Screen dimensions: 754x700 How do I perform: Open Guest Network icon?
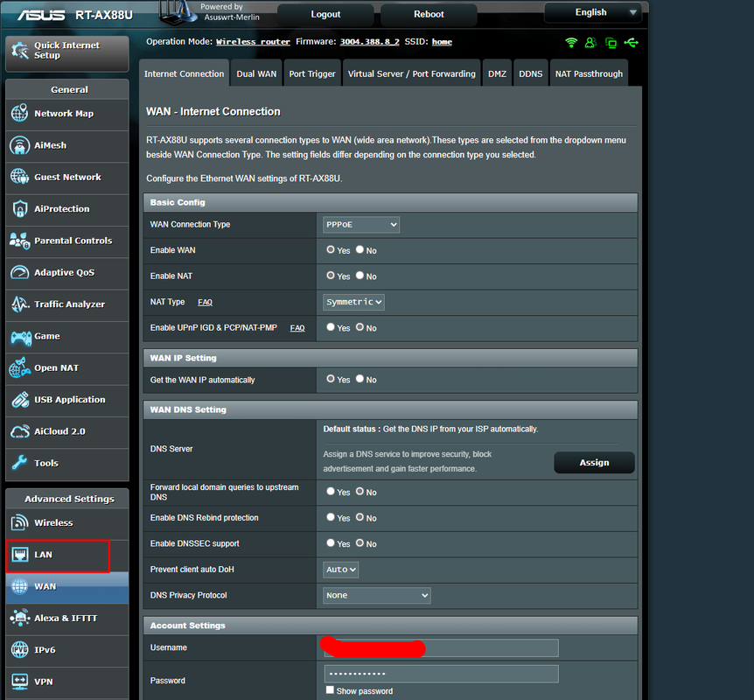click(20, 177)
